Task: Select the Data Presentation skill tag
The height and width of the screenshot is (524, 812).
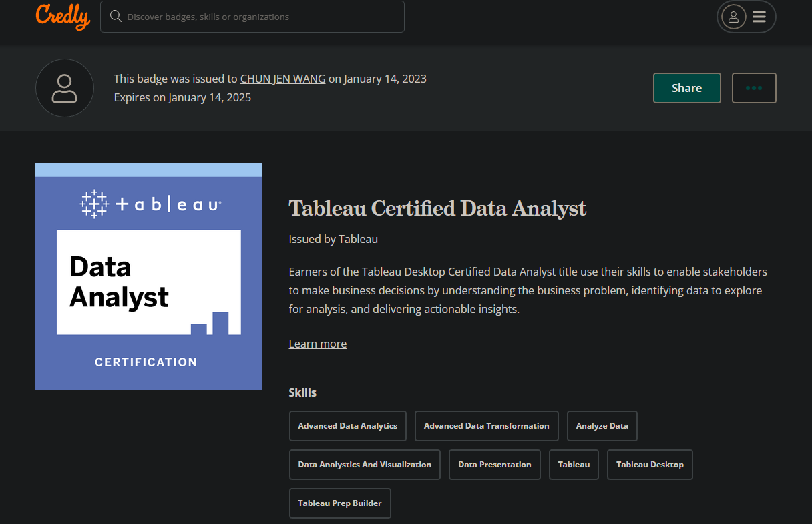Action: (495, 465)
